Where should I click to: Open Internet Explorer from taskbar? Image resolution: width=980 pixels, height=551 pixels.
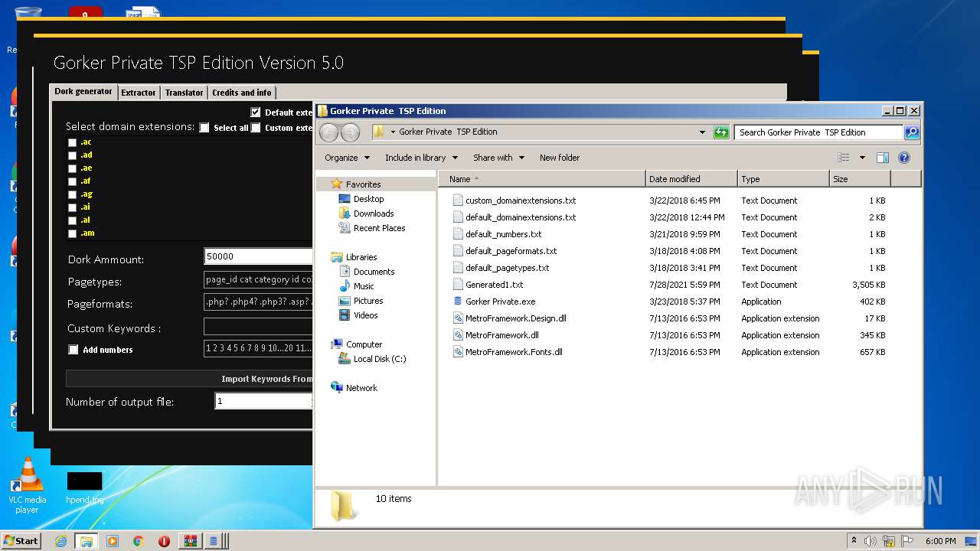(60, 541)
